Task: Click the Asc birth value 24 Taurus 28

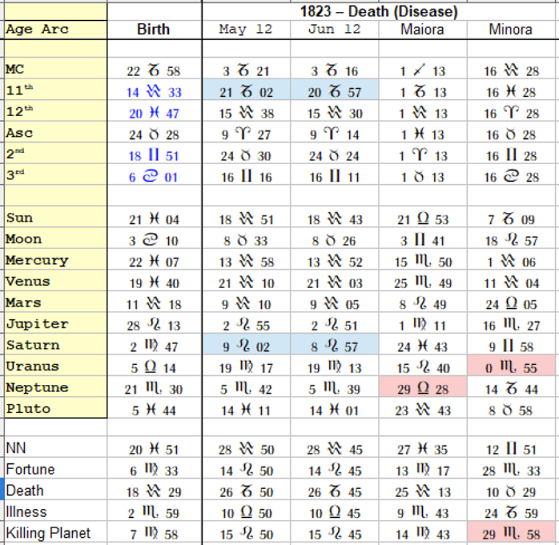Action: coord(154,132)
